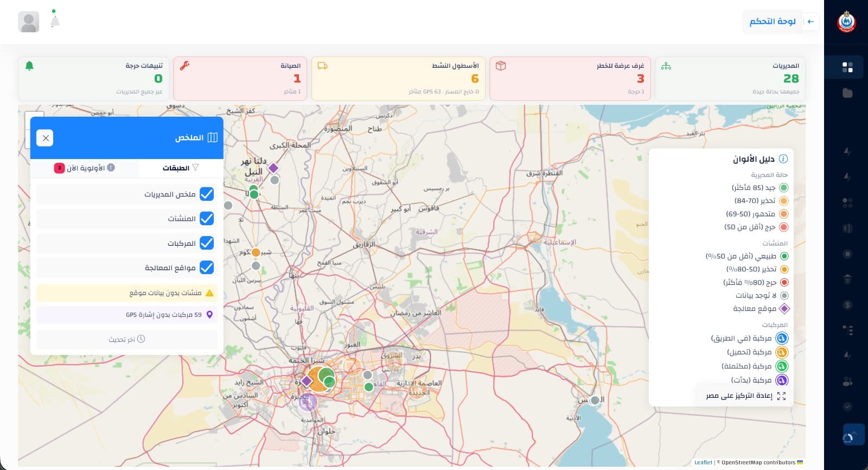868x470 pixels.
Task: Click the purple vehicle marker at الجيزة
Action: pos(308,402)
